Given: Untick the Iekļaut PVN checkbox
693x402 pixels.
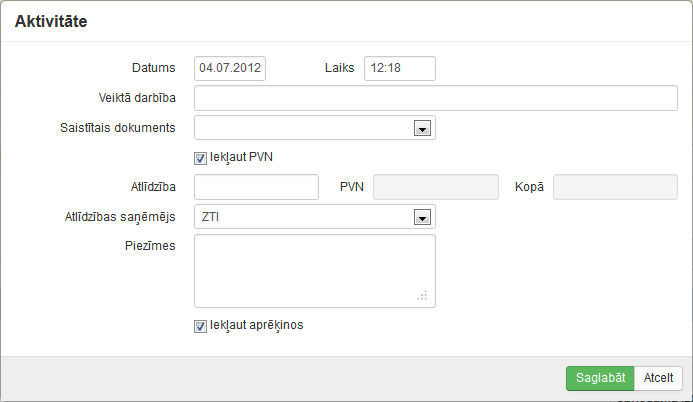Looking at the screenshot, I should click(x=201, y=157).
